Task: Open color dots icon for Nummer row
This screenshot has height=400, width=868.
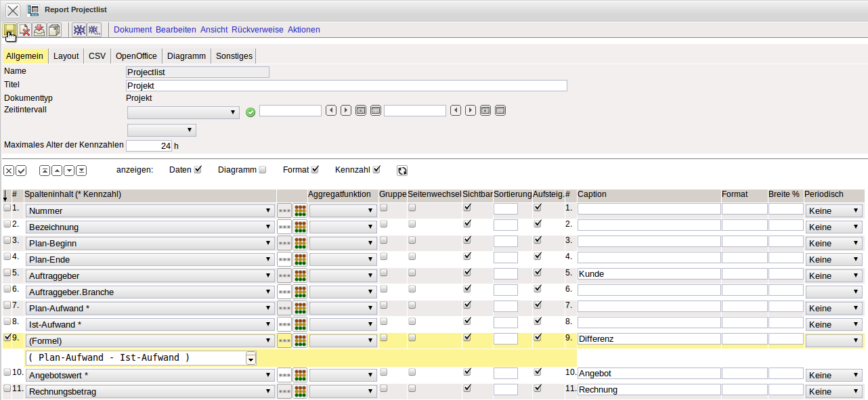Action: coord(300,210)
